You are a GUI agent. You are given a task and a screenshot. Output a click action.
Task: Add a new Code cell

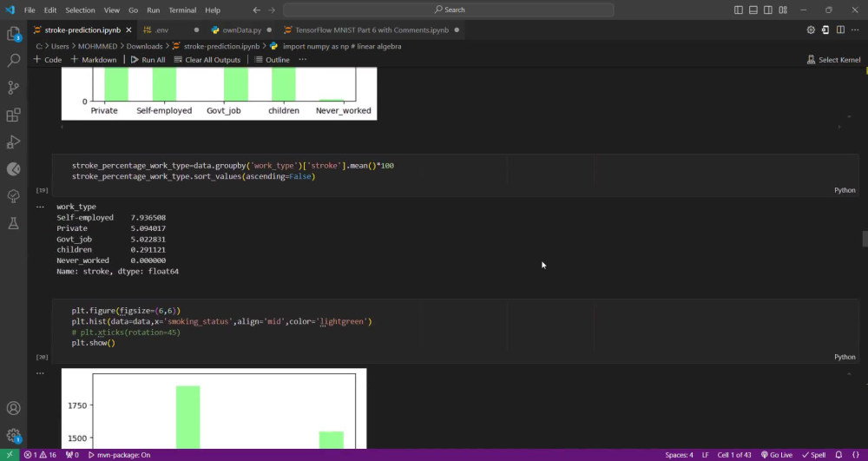[x=48, y=60]
